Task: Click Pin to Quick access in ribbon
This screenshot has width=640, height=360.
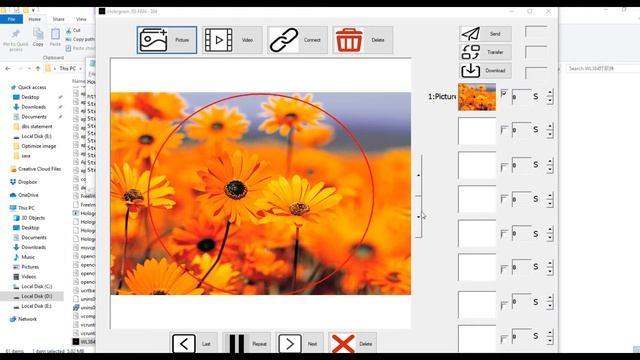Action: [x=16, y=40]
